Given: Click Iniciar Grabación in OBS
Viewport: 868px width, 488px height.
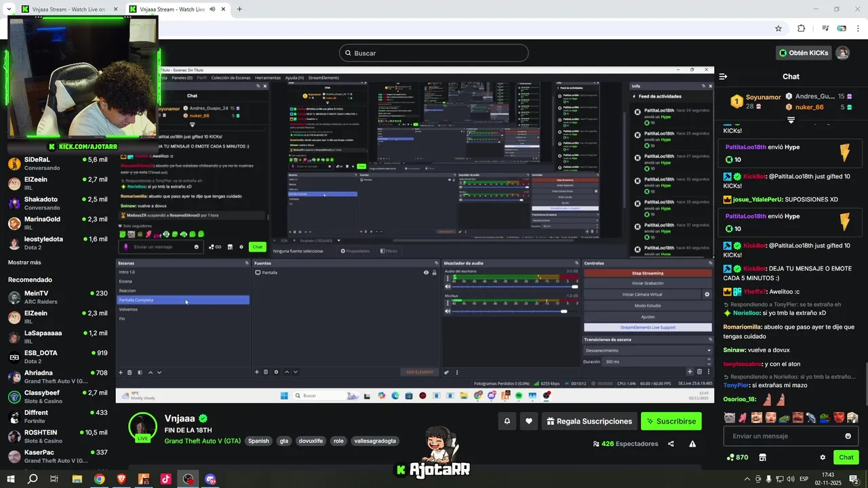Looking at the screenshot, I should [x=648, y=283].
